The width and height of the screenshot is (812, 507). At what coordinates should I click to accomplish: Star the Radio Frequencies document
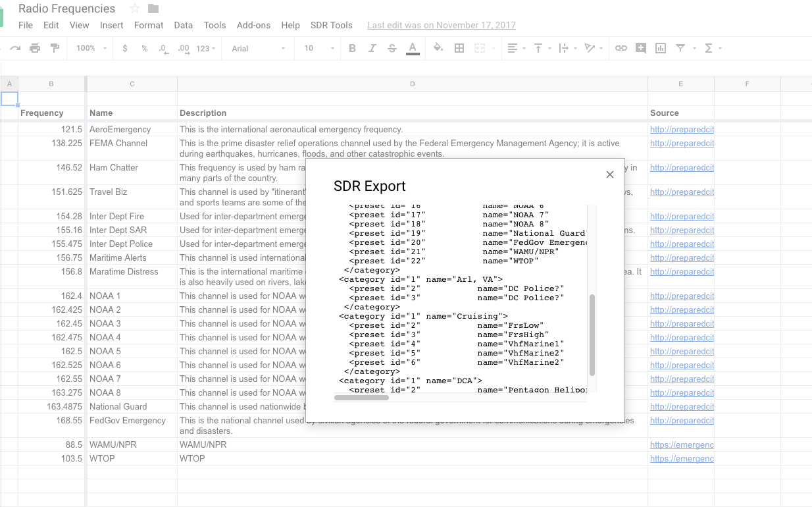tap(135, 9)
